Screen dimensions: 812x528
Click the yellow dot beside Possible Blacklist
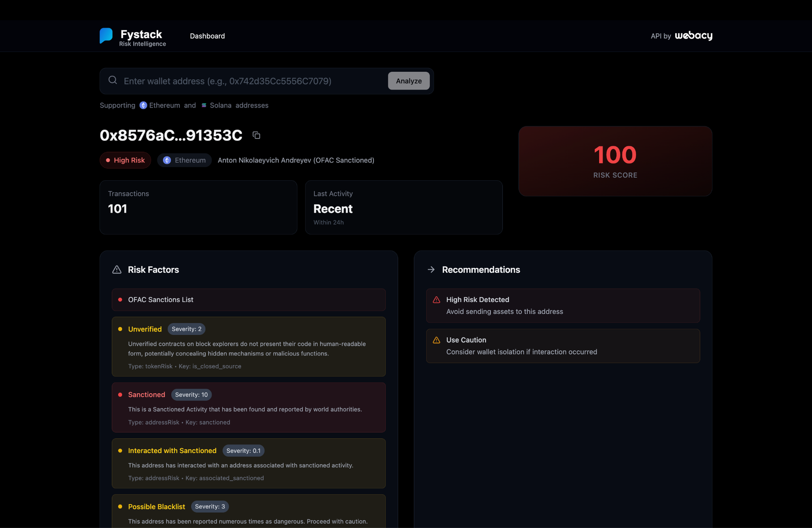pyautogui.click(x=120, y=506)
